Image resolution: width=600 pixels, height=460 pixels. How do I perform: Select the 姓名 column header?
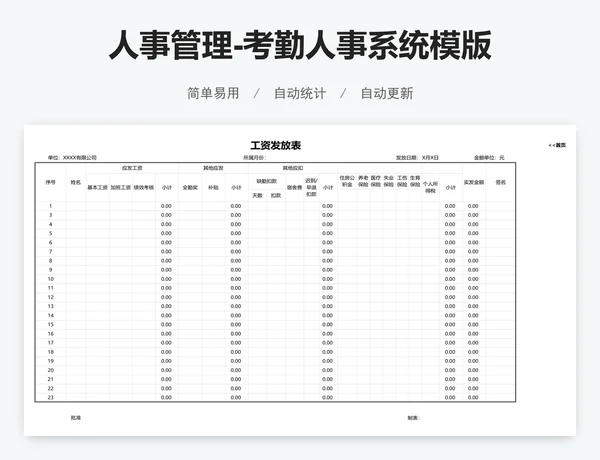76,182
